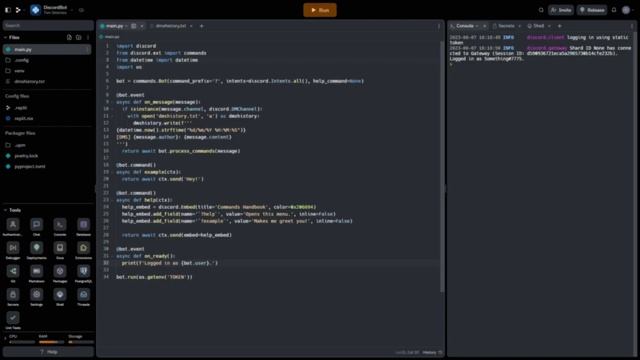
Task: Open the Deployments tool
Action: click(36, 250)
